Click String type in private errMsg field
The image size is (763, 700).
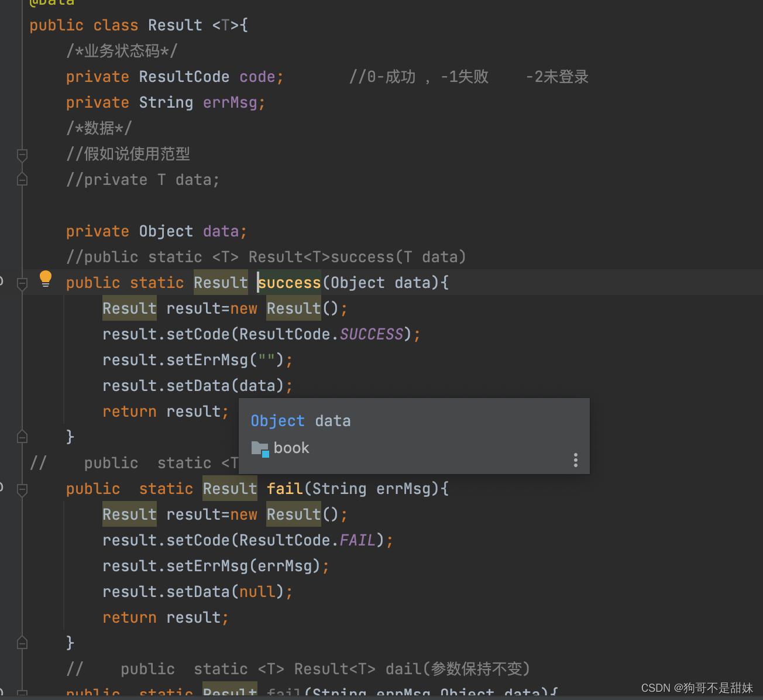[166, 102]
